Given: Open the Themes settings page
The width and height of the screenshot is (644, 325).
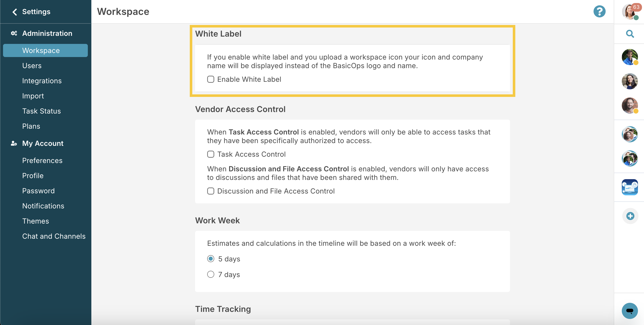Looking at the screenshot, I should pos(36,221).
